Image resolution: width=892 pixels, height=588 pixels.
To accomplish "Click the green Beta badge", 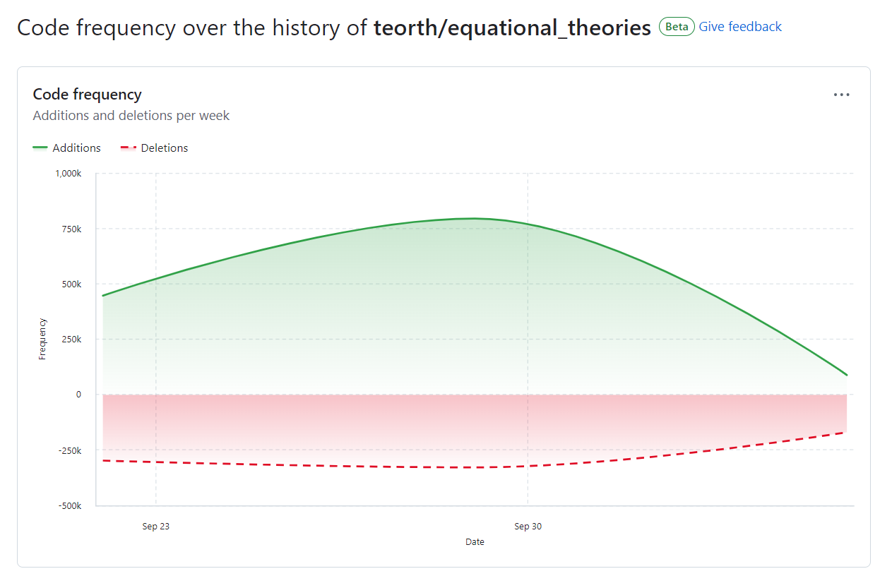I will pos(677,27).
